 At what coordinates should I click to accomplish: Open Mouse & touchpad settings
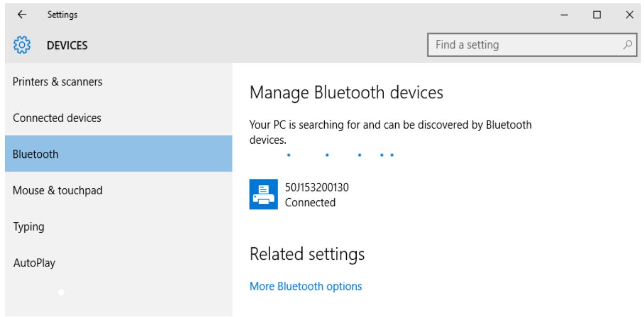[119, 190]
